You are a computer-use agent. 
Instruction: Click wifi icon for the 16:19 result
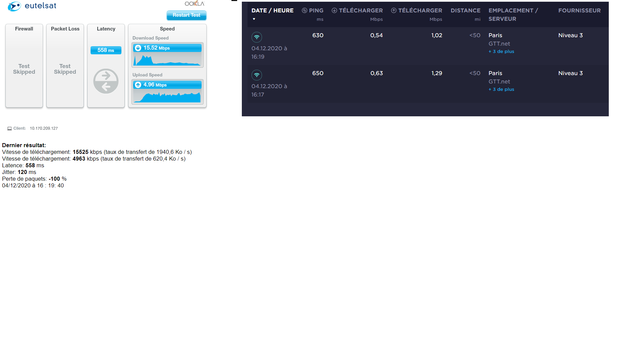pos(257,37)
